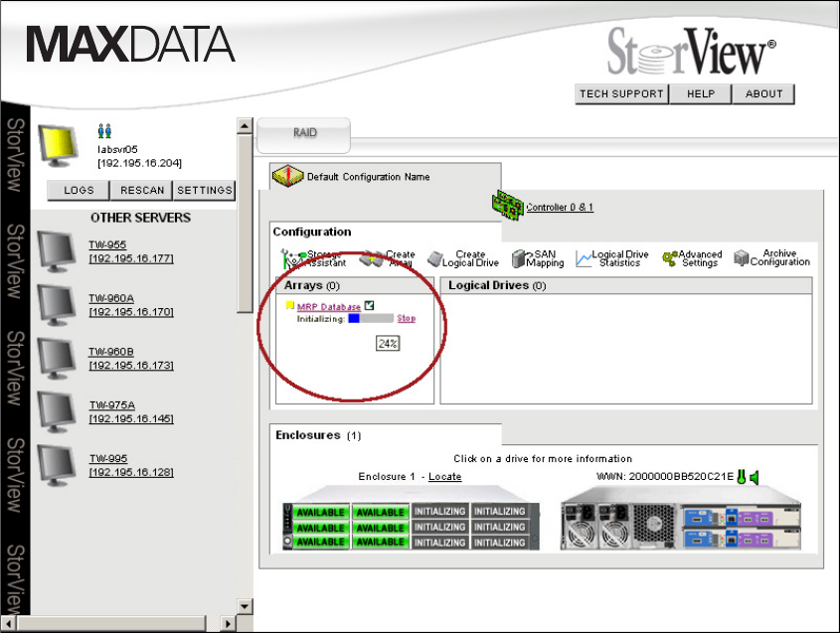Click the RESCAN button
Image resolution: width=840 pixels, height=633 pixels.
click(x=141, y=190)
